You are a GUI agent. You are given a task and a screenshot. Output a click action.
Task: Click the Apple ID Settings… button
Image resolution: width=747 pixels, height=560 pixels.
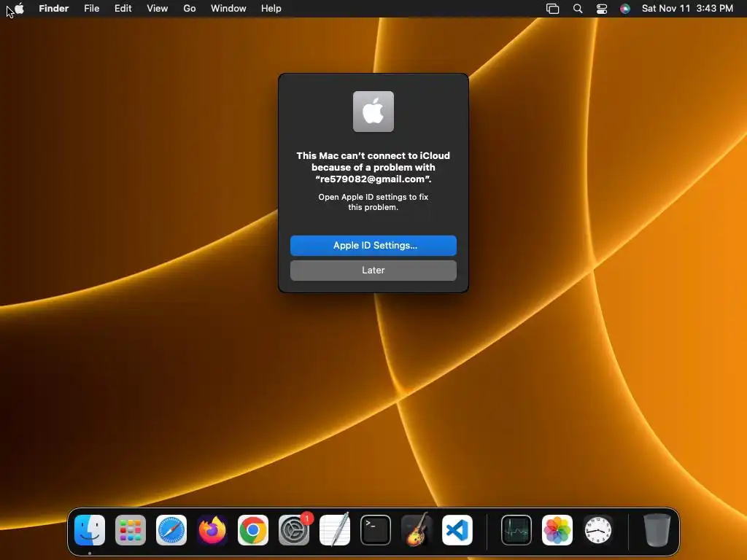point(373,246)
